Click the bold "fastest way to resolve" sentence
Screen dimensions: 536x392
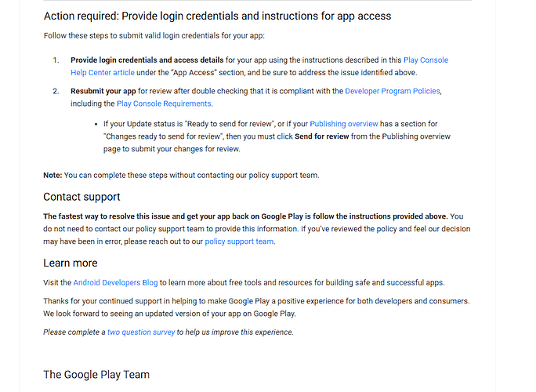(x=245, y=216)
